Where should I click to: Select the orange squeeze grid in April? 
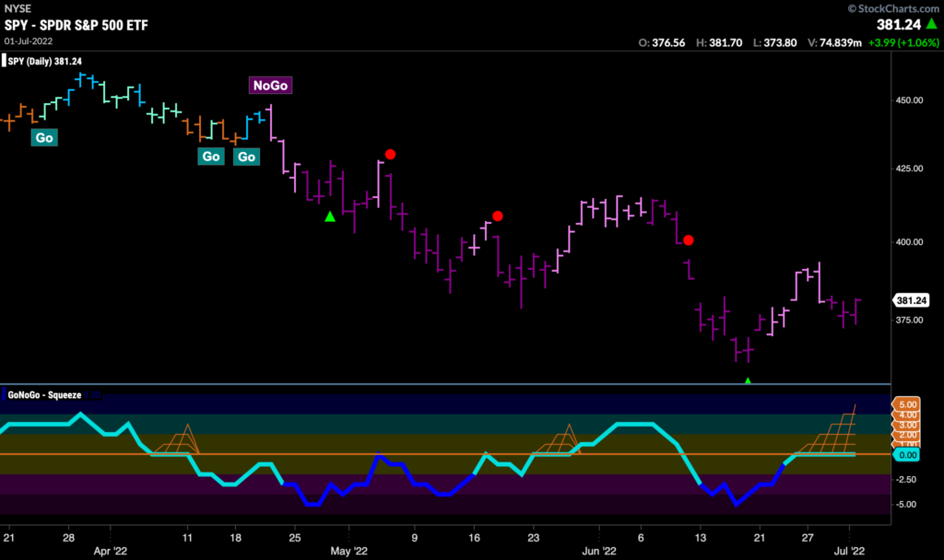178,440
